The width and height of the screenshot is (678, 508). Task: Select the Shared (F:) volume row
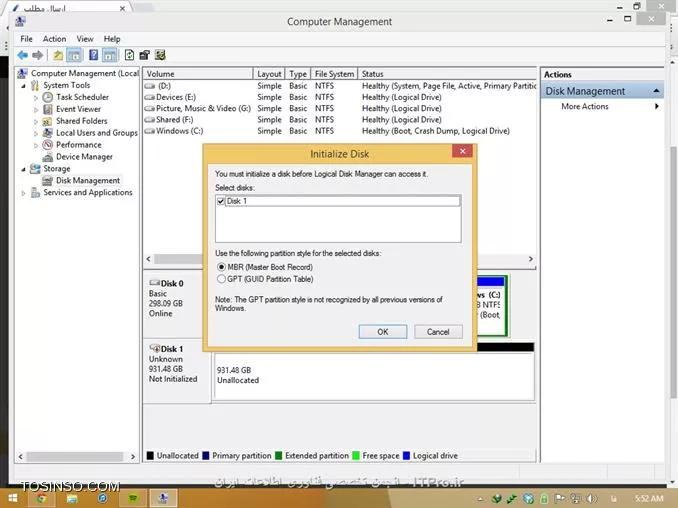pyautogui.click(x=339, y=120)
